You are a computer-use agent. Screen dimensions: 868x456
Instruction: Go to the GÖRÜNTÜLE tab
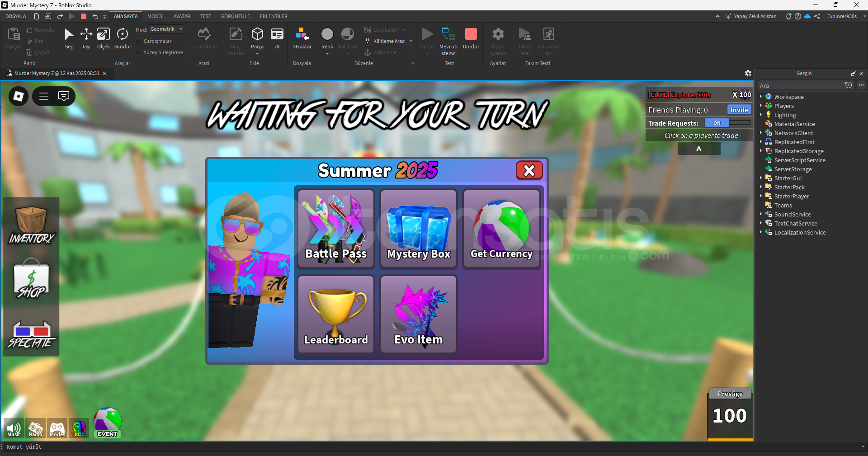(x=236, y=16)
